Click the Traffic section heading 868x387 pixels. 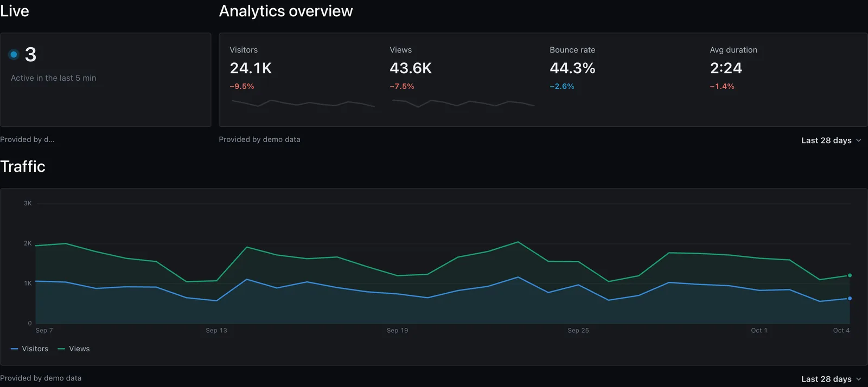23,166
